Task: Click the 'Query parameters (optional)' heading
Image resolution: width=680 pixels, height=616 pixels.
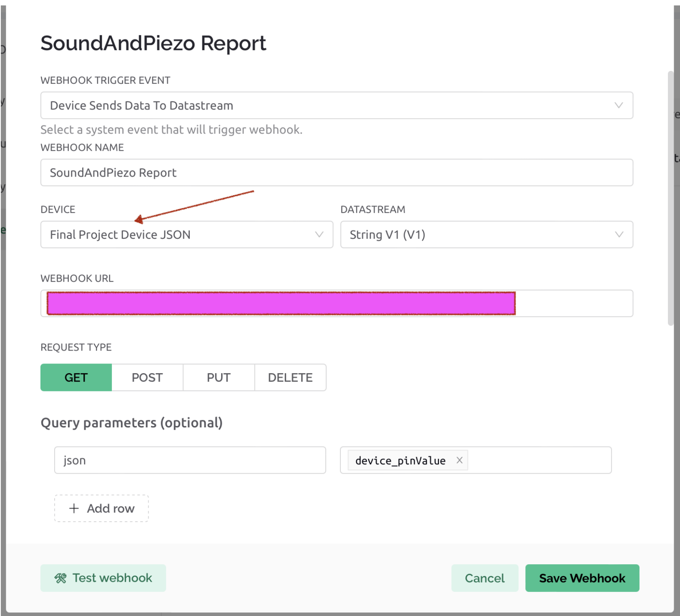Action: 131,423
